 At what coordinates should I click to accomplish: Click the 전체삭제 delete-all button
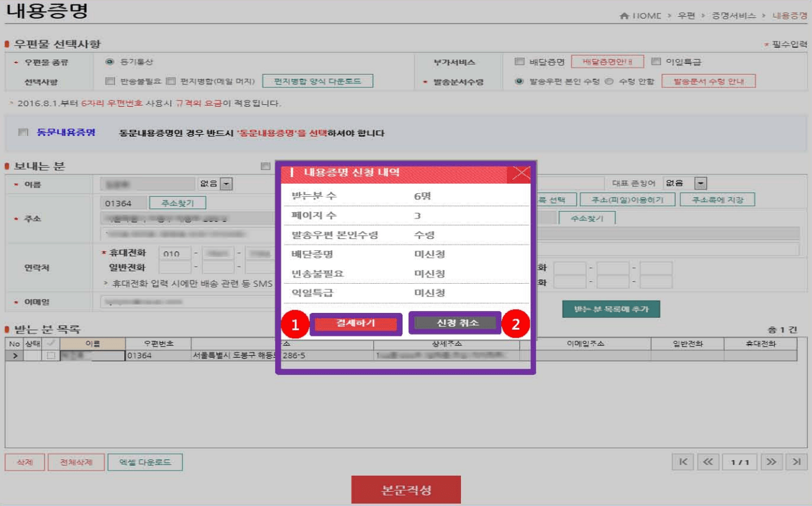click(x=76, y=463)
